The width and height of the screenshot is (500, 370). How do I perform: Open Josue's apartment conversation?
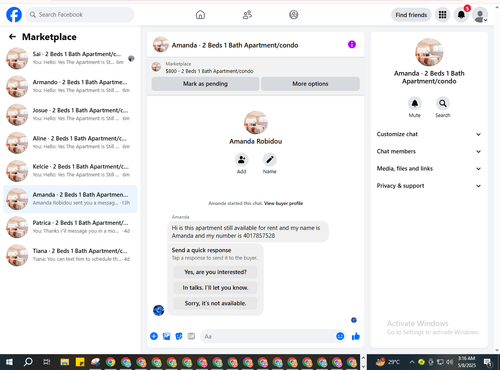tap(70, 115)
